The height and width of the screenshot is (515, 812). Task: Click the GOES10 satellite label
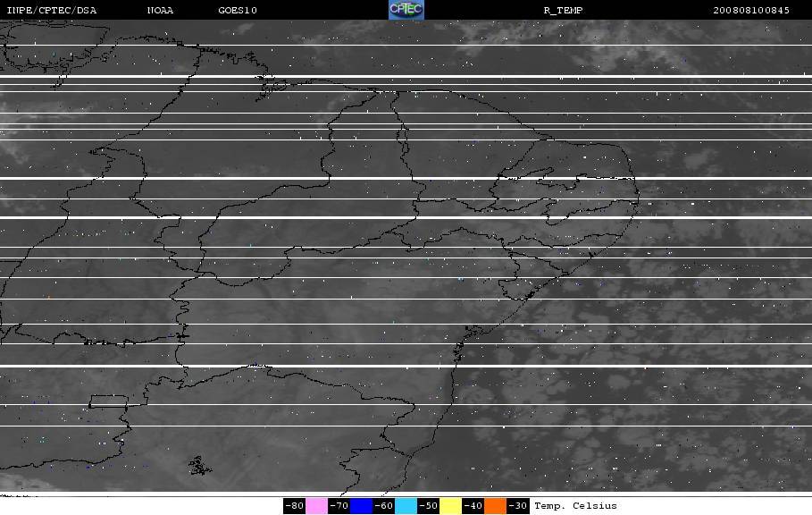click(x=238, y=11)
